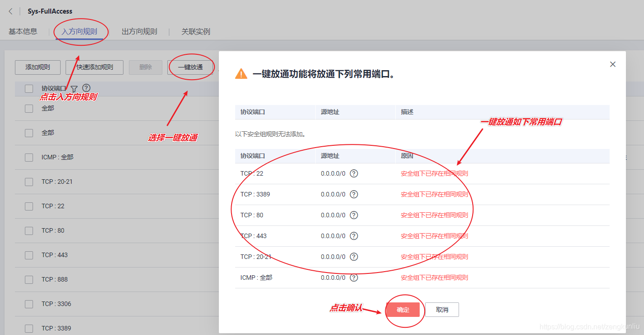
Task: Click TCP : 443 in dialog table
Action: [x=254, y=236]
